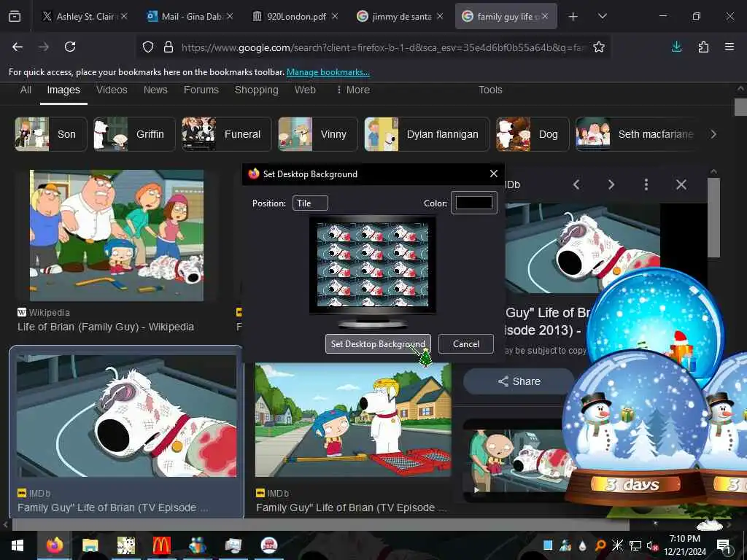Switch to the 920London.pdf tab
The image size is (747, 560).
click(295, 17)
